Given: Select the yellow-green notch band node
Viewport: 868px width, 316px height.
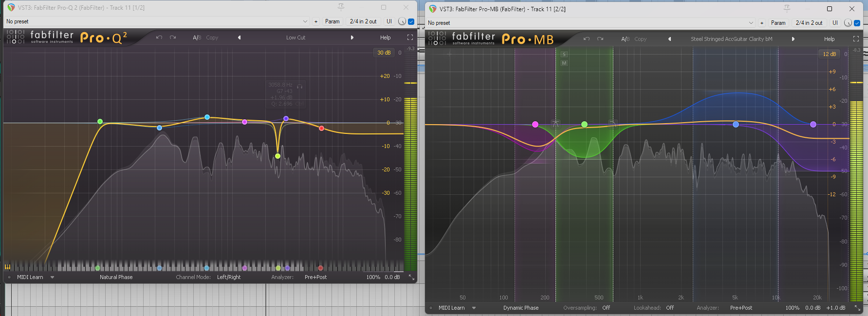Looking at the screenshot, I should pos(277,156).
